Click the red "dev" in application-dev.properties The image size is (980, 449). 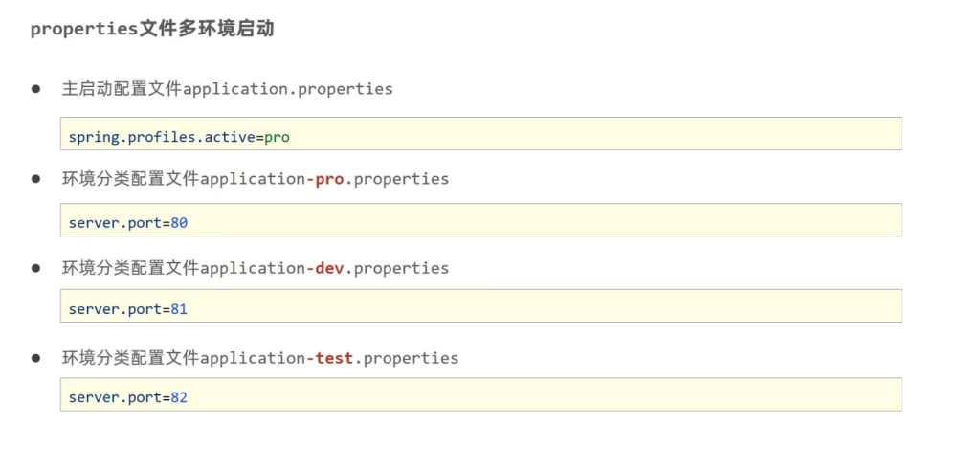[x=329, y=268]
